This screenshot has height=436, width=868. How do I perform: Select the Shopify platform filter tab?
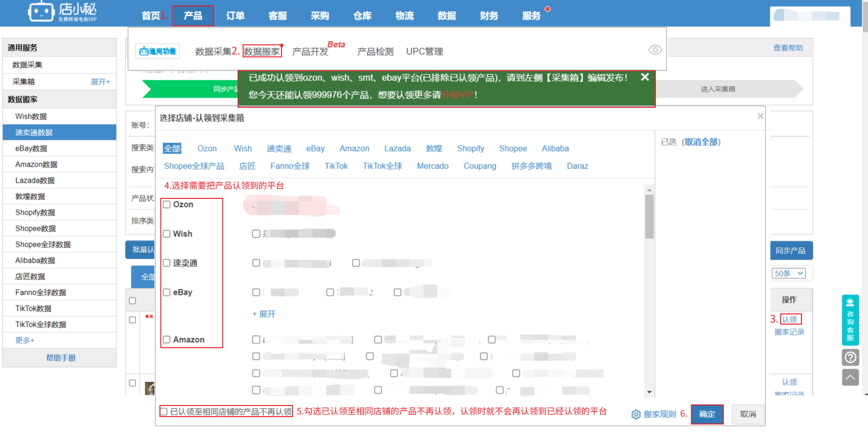pos(471,148)
